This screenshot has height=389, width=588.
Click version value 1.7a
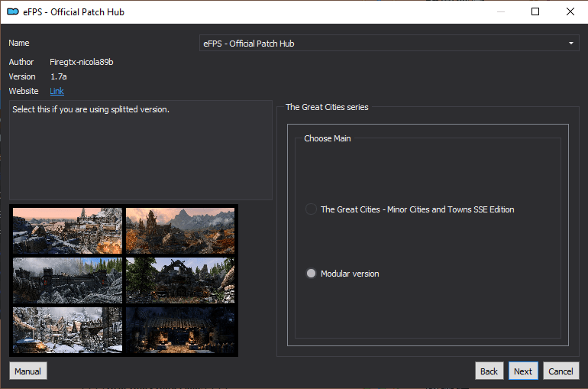tap(59, 76)
